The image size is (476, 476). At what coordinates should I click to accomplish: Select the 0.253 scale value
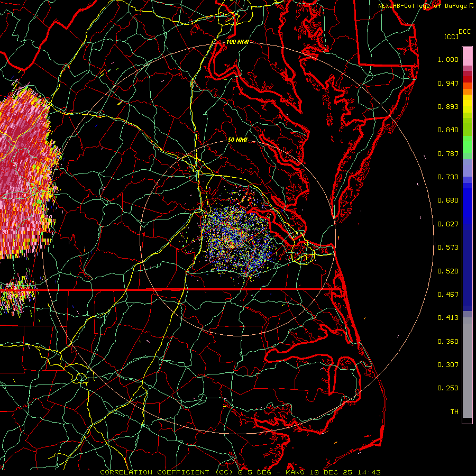pyautogui.click(x=448, y=388)
